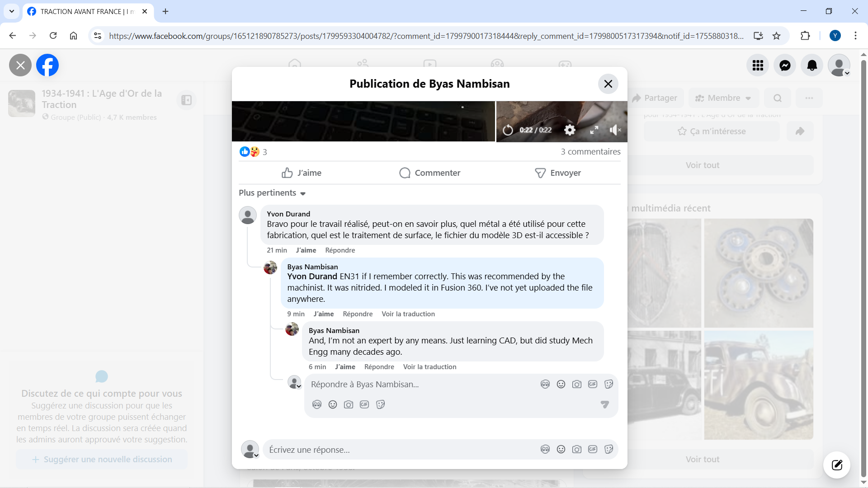Bookmark this page with star
Viewport: 868px width, 488px height.
coord(776,36)
